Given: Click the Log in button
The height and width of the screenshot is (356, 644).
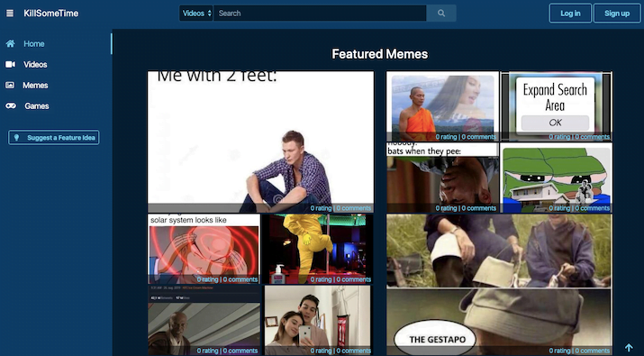Looking at the screenshot, I should point(570,14).
